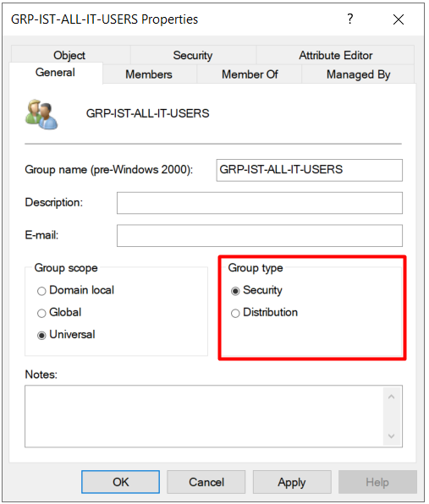Click the Description input field

pyautogui.click(x=260, y=203)
